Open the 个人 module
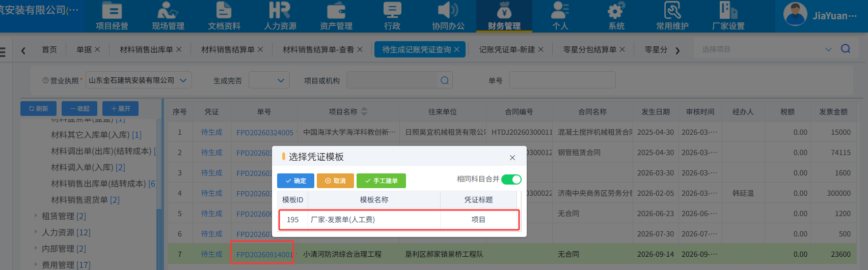Viewport: 868px width, 270px height. (560, 16)
